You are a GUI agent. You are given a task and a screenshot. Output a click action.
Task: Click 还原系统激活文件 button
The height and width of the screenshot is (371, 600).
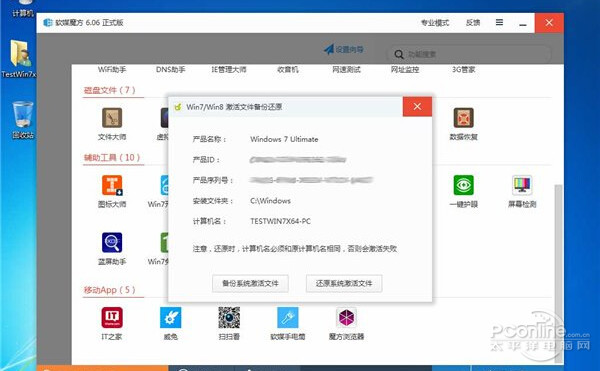pos(344,283)
